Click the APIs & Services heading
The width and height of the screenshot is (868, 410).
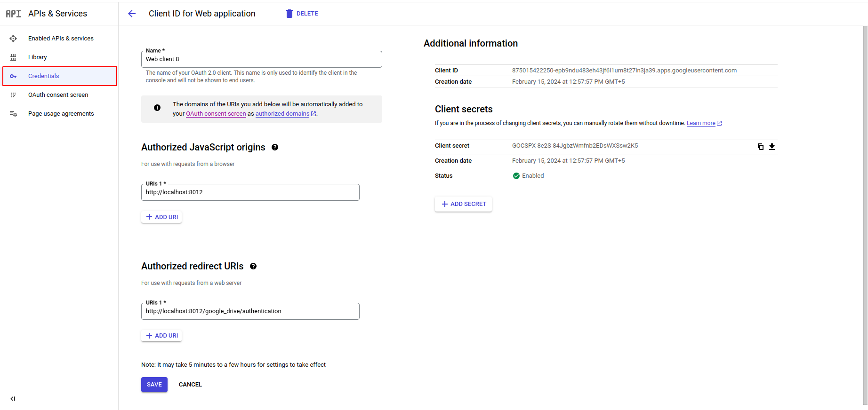pyautogui.click(x=57, y=14)
